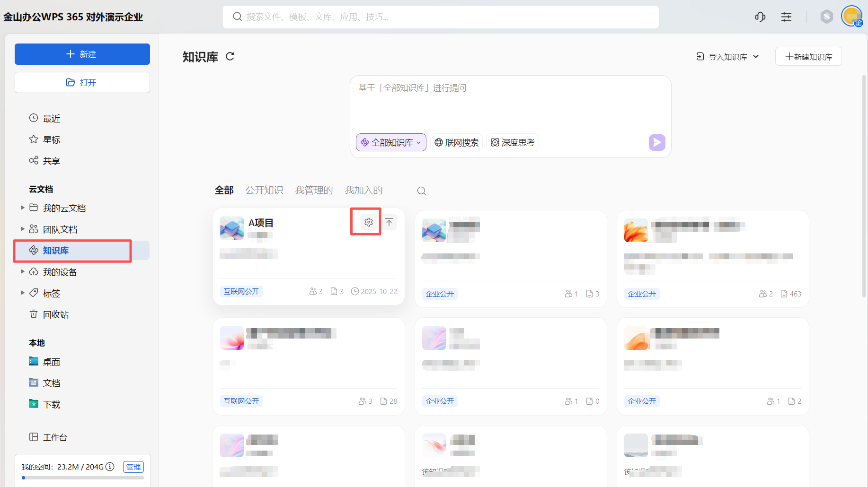Click the 新建 button
868x487 pixels.
(82, 54)
